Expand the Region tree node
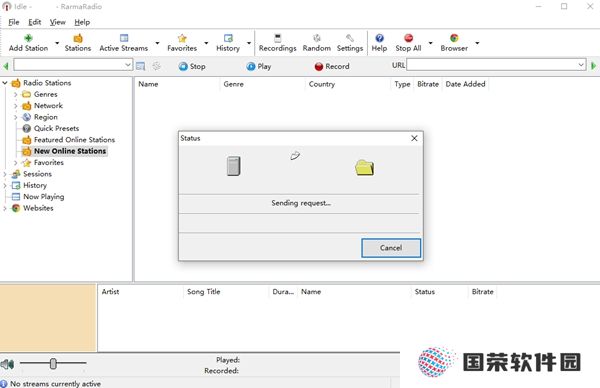Image resolution: width=600 pixels, height=388 pixels. click(15, 117)
